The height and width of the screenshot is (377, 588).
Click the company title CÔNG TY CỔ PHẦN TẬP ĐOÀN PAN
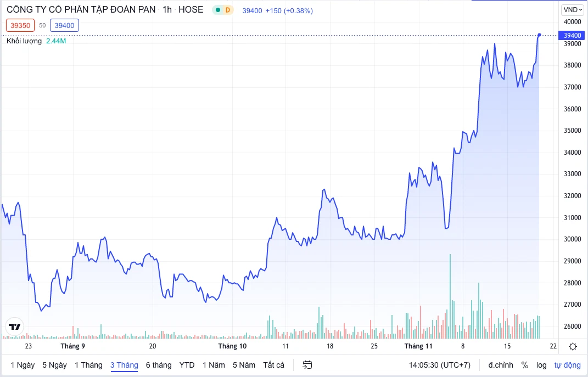(x=81, y=9)
